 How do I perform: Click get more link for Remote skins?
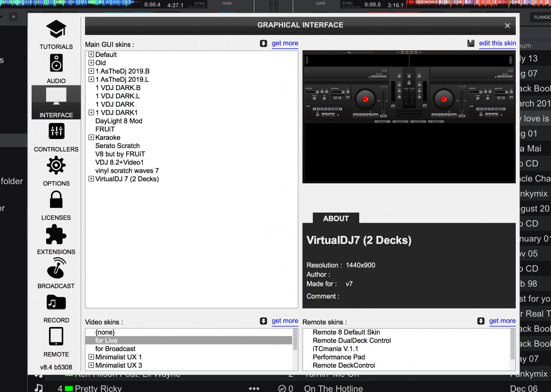502,321
